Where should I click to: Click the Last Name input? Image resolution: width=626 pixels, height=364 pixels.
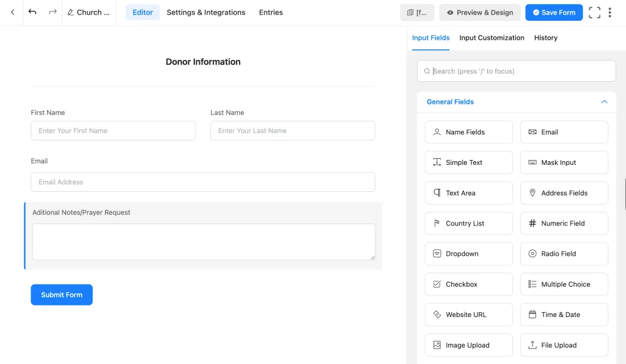(x=293, y=131)
